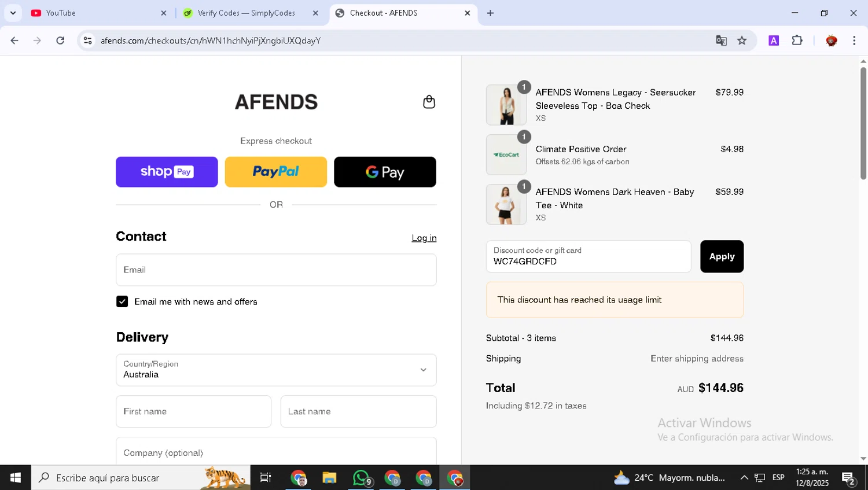Viewport: 868px width, 490px height.
Task: Expand the Country/Region dropdown
Action: tap(276, 370)
